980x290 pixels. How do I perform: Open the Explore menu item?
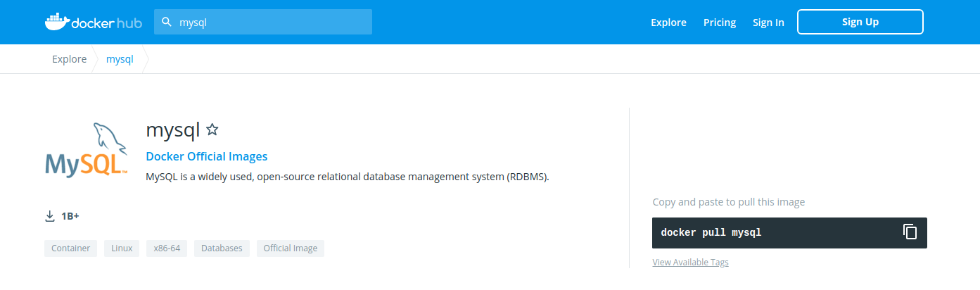click(x=668, y=22)
